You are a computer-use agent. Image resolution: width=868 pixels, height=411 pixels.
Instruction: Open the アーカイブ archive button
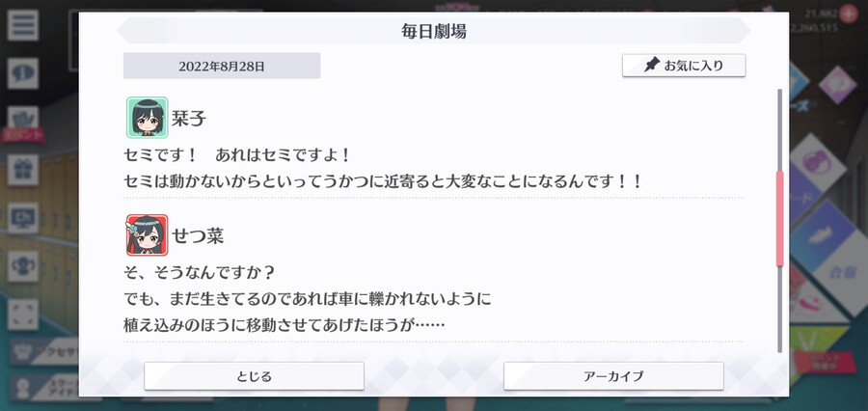click(x=613, y=376)
